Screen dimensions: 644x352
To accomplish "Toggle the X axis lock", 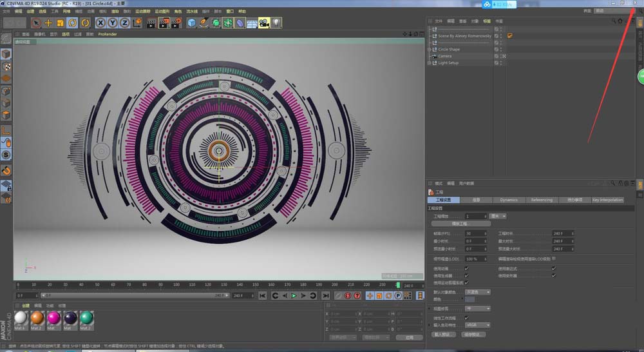I will [100, 23].
